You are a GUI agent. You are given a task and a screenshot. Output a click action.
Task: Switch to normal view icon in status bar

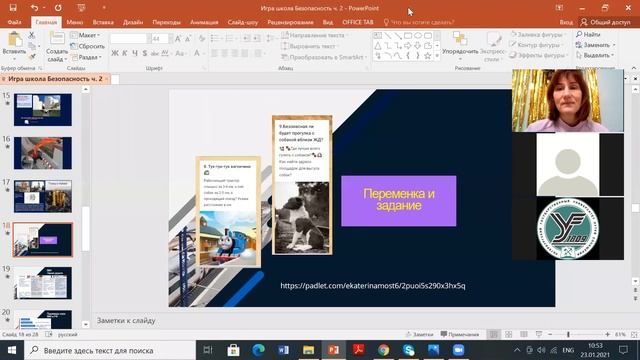[493, 334]
